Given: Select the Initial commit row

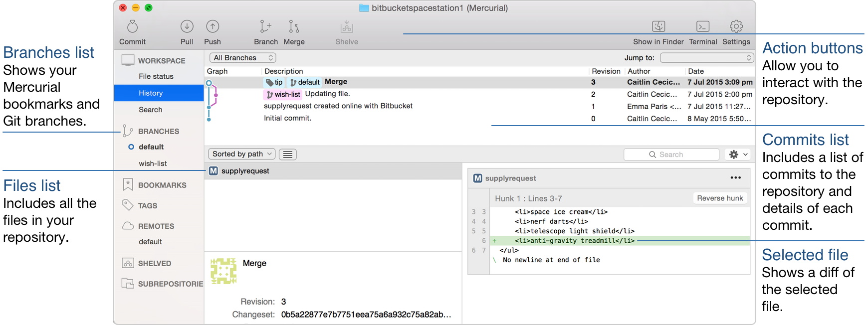Looking at the screenshot, I should [x=479, y=119].
